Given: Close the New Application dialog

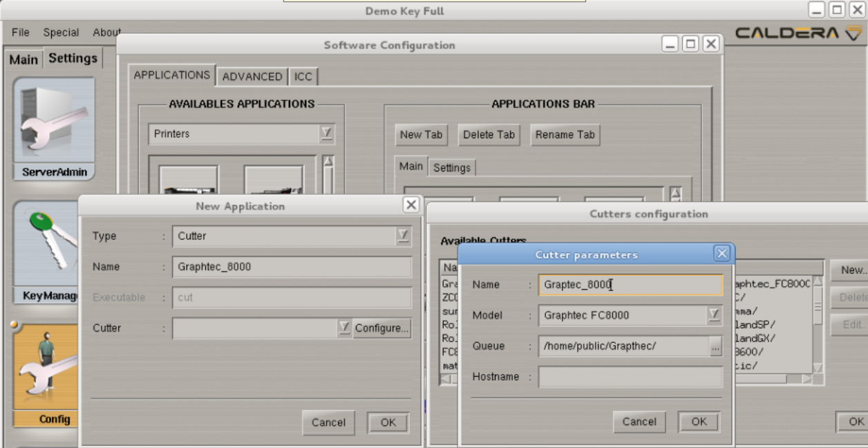Looking at the screenshot, I should 411,205.
